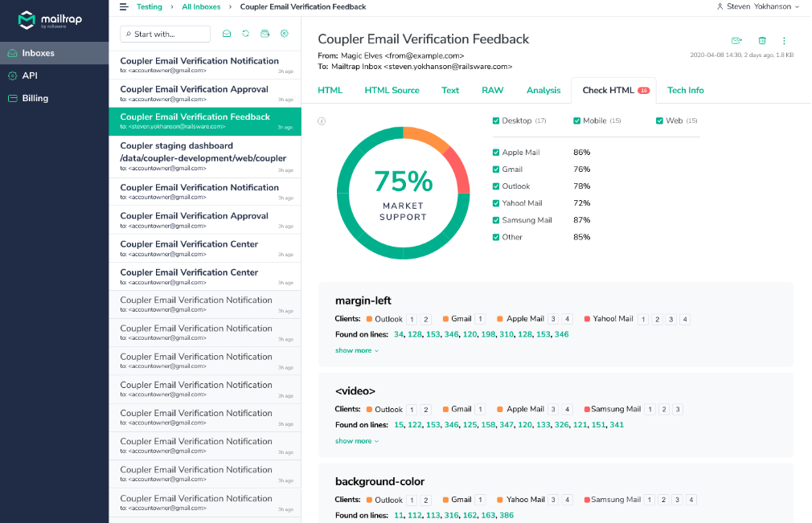Delete this email with trash icon
Viewport: 812px width, 523px height.
coord(762,40)
